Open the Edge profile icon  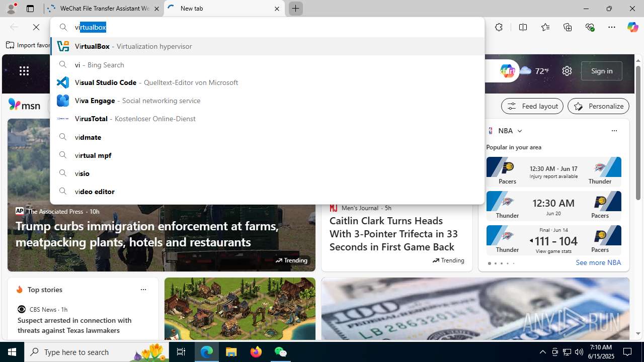[11, 9]
